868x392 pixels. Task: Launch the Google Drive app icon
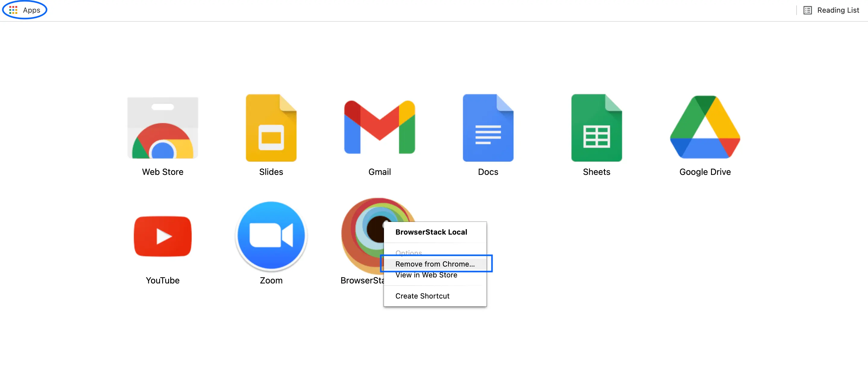point(705,128)
